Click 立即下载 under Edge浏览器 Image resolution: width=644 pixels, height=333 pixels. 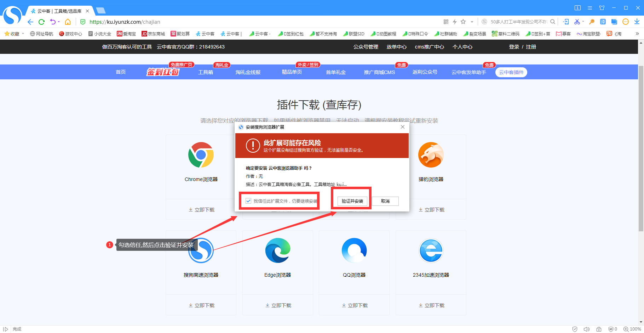pos(277,305)
